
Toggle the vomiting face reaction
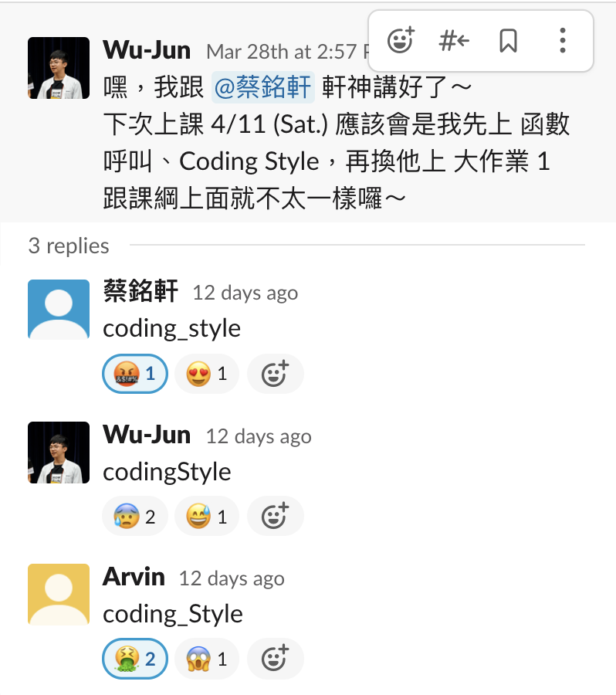(135, 658)
